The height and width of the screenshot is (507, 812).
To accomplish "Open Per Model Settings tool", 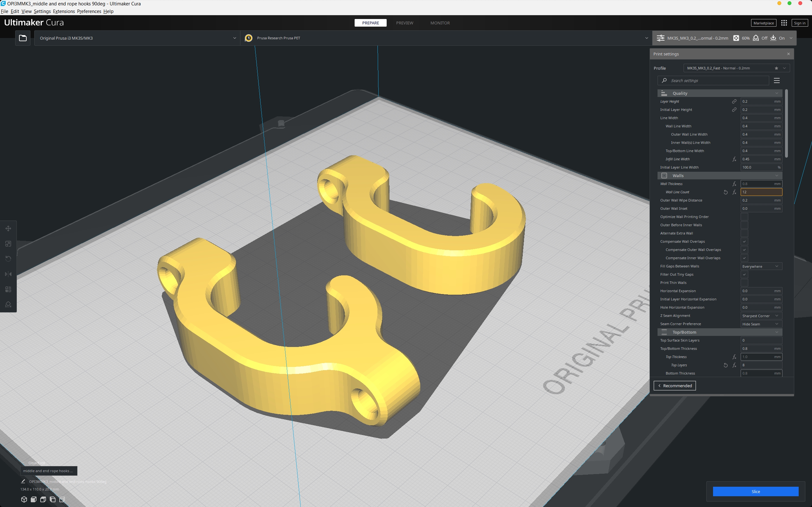I will [x=8, y=289].
